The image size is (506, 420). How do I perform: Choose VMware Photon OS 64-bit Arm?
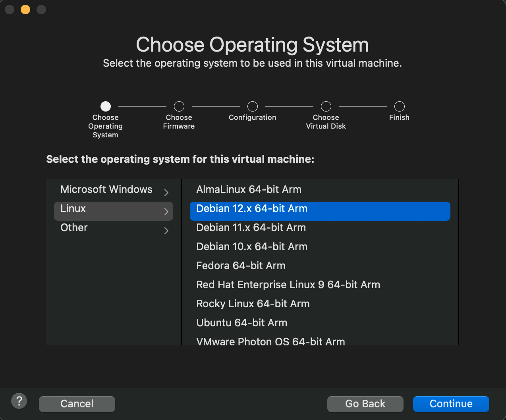pyautogui.click(x=320, y=341)
